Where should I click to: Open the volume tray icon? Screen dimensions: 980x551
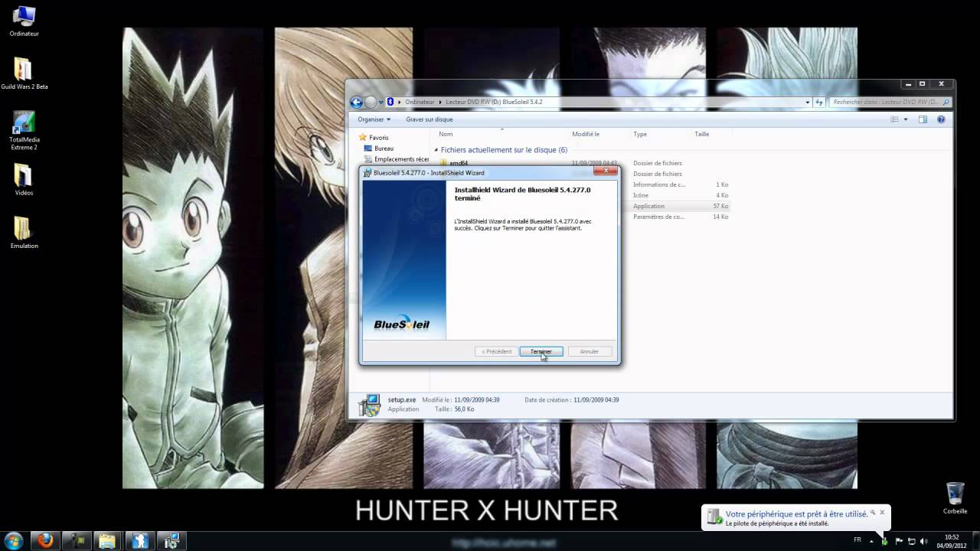[926, 541]
